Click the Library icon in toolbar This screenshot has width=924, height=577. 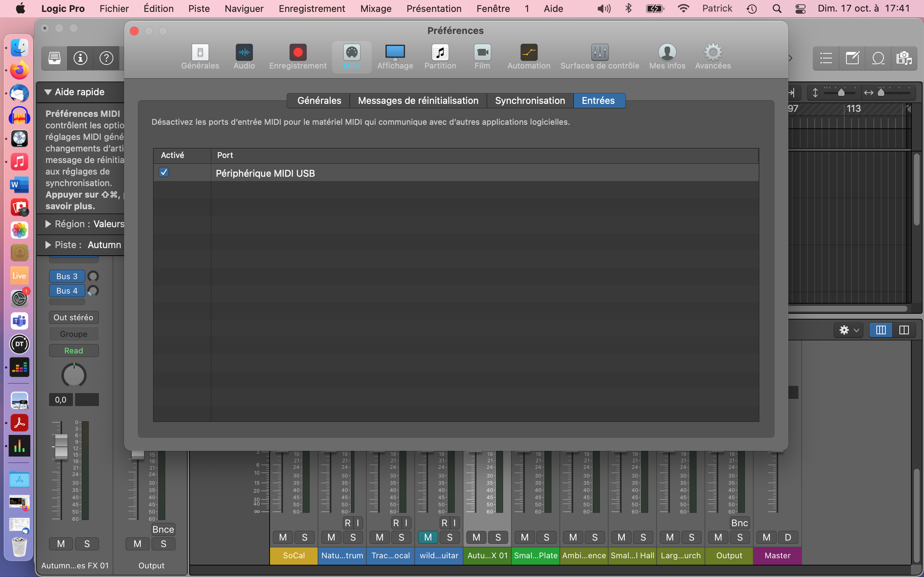54,58
